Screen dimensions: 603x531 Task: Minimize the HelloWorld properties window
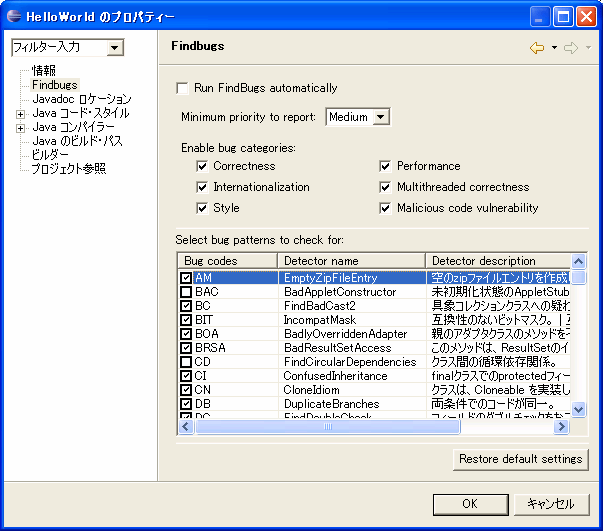[540, 17]
